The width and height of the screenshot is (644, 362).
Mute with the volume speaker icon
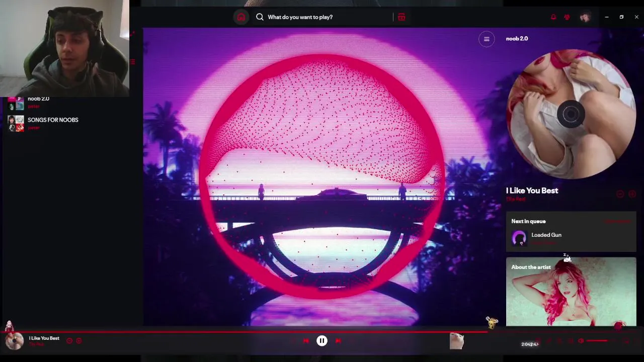tap(581, 341)
